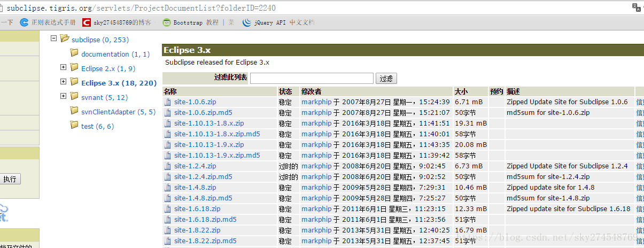Click the filter list text input field
The width and height of the screenshot is (644, 248).
point(312,78)
